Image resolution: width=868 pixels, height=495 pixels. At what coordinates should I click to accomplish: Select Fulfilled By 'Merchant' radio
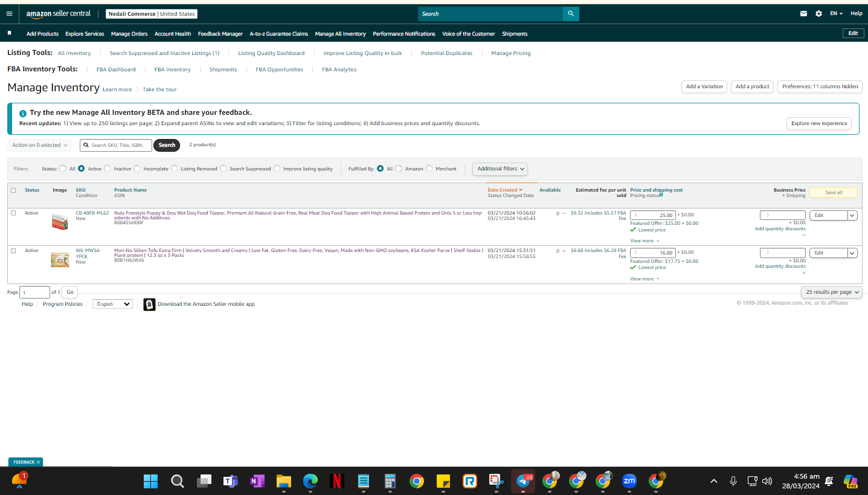coord(429,169)
